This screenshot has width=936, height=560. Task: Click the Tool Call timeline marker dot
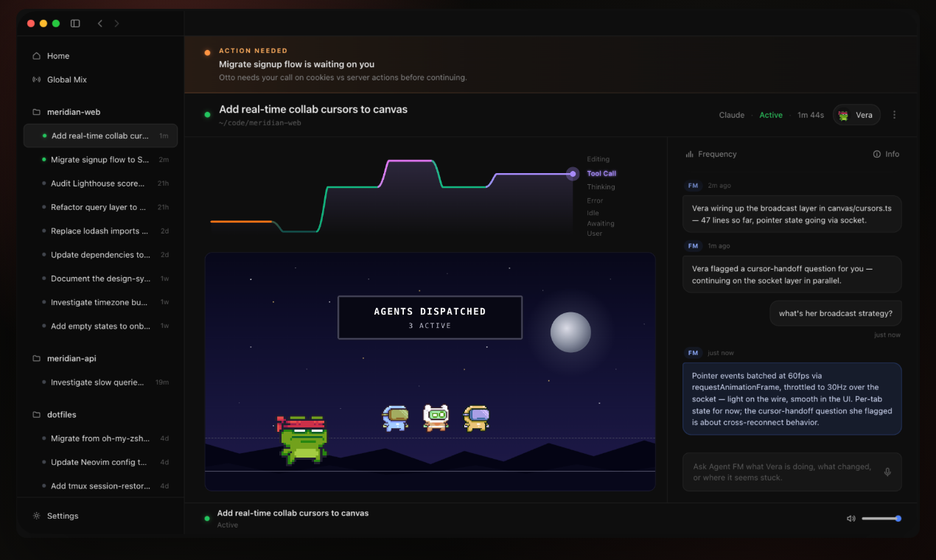573,174
